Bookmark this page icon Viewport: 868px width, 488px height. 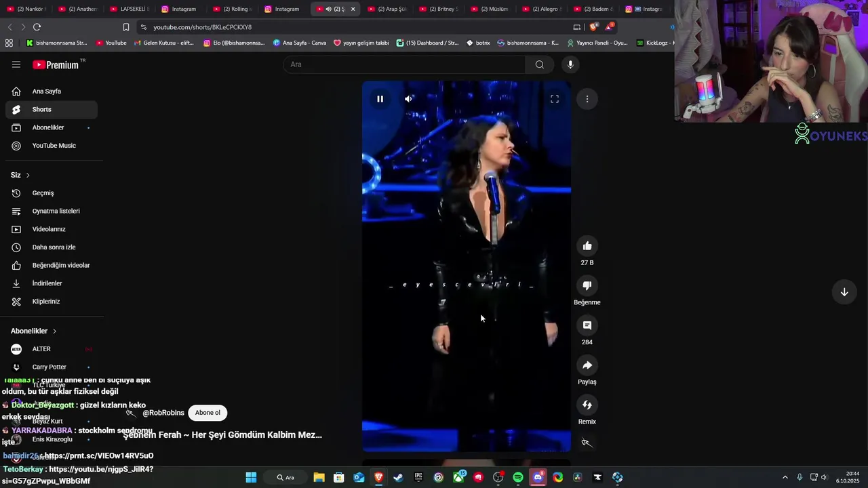click(x=125, y=27)
